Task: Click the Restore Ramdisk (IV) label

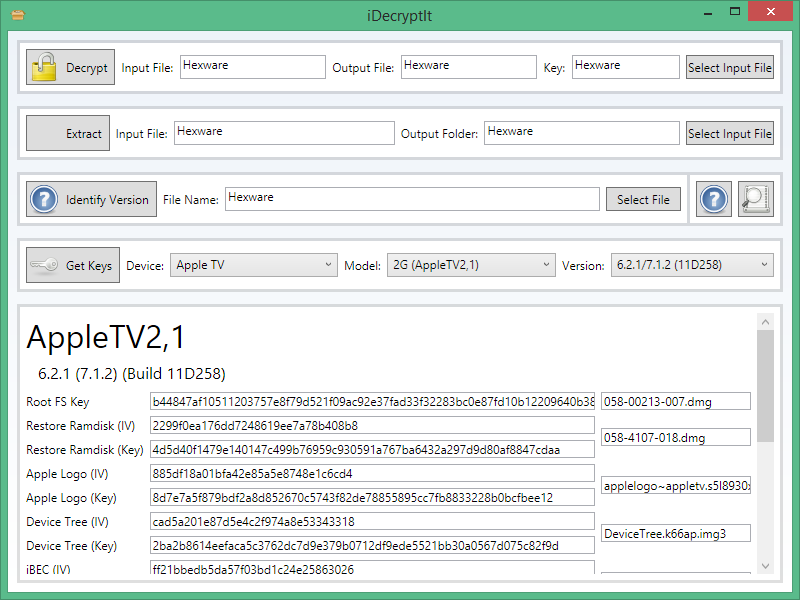Action: click(81, 426)
